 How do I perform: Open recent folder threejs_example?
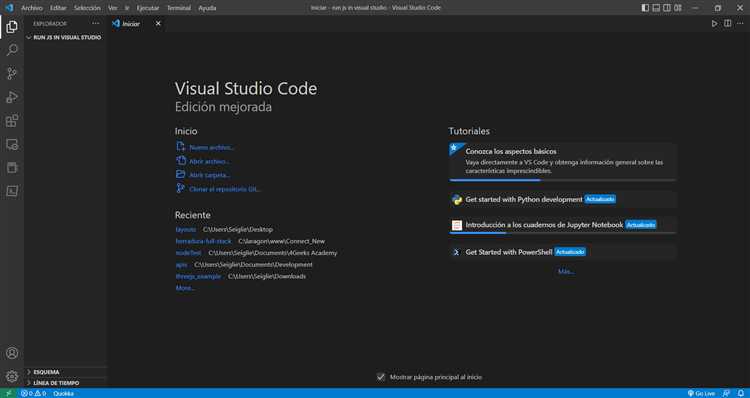(x=198, y=276)
